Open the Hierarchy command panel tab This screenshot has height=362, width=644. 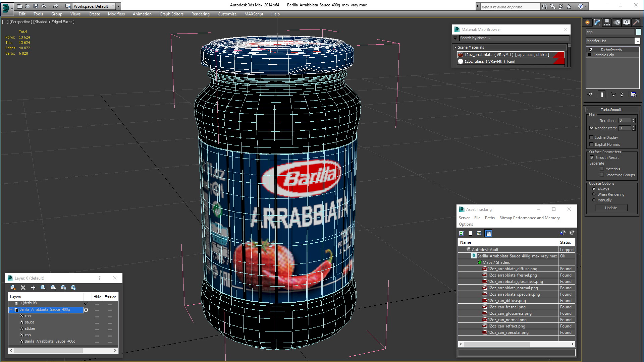[607, 22]
